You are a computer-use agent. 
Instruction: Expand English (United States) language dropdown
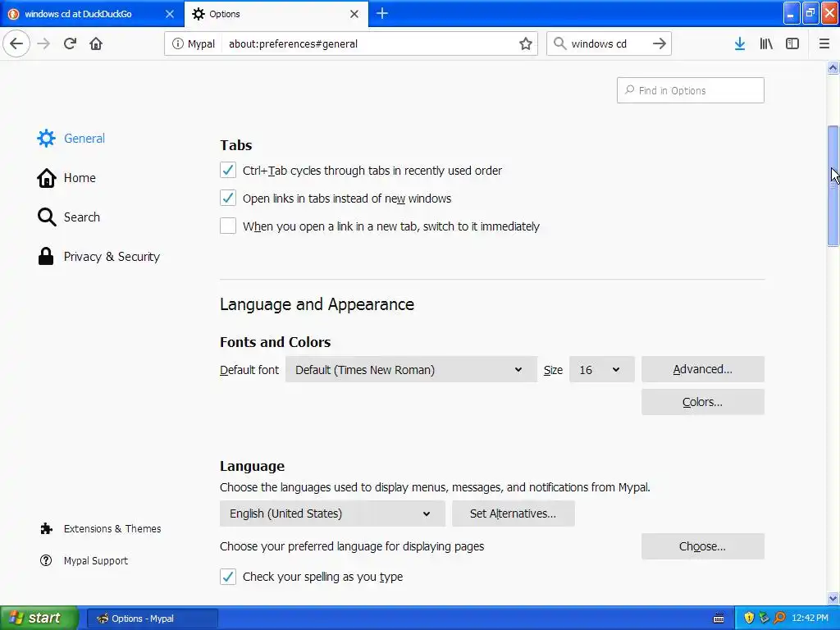coord(332,514)
